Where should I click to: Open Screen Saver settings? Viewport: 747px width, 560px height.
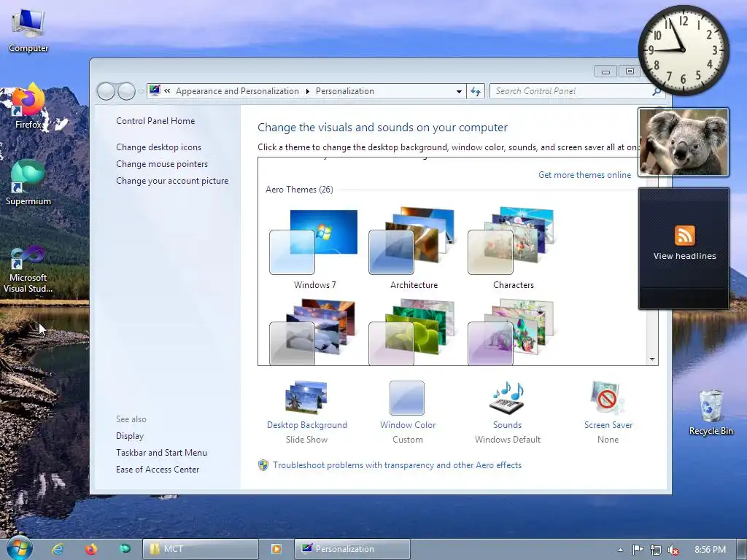[x=608, y=411]
